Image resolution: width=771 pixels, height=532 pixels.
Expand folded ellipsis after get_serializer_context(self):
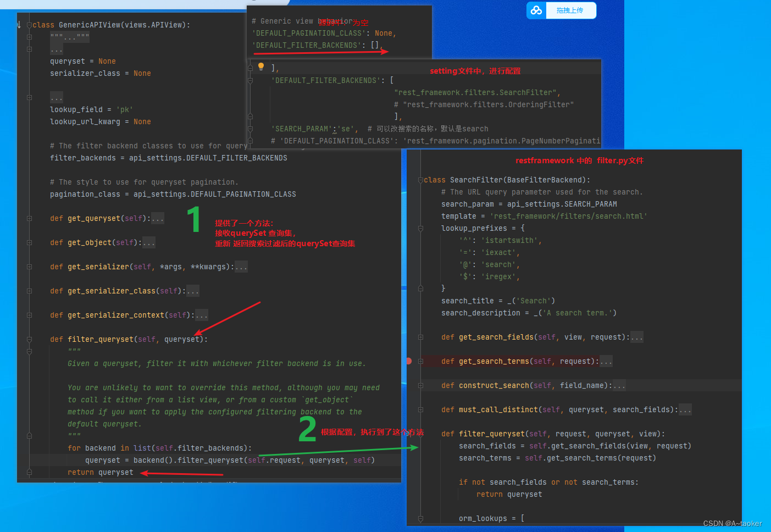(202, 315)
